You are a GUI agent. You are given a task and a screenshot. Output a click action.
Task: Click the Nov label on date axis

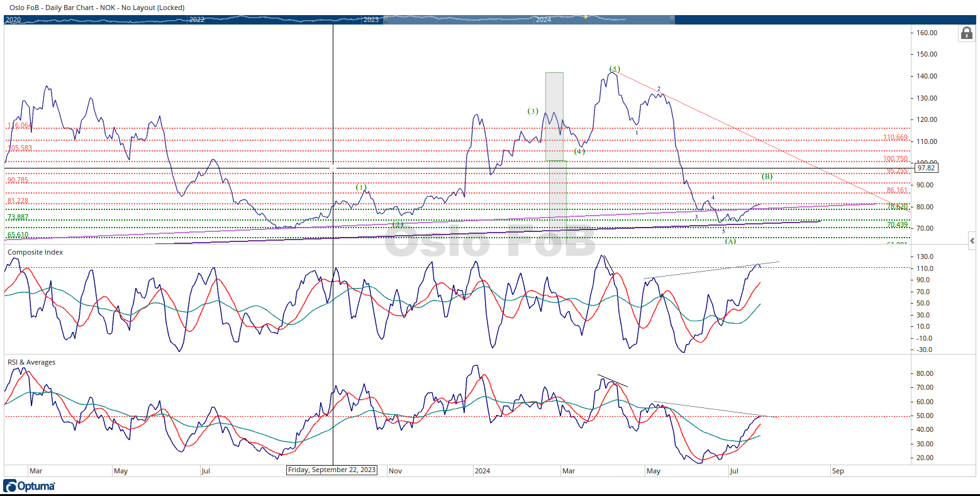pyautogui.click(x=395, y=471)
